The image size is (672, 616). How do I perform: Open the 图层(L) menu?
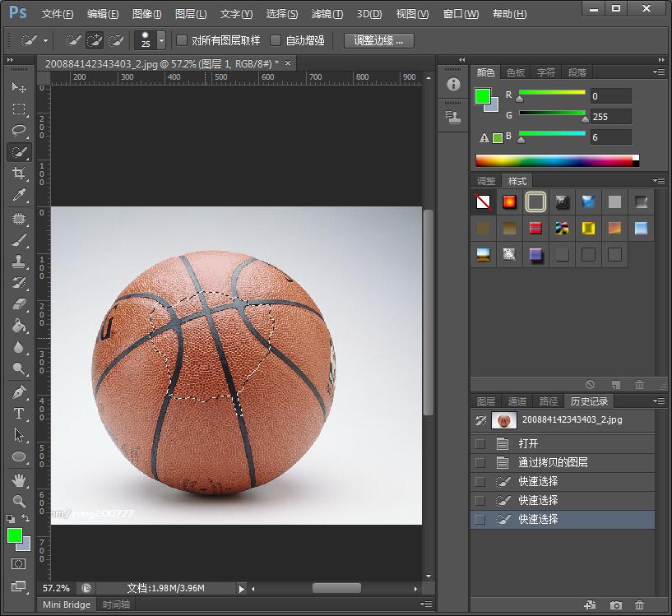coord(191,14)
